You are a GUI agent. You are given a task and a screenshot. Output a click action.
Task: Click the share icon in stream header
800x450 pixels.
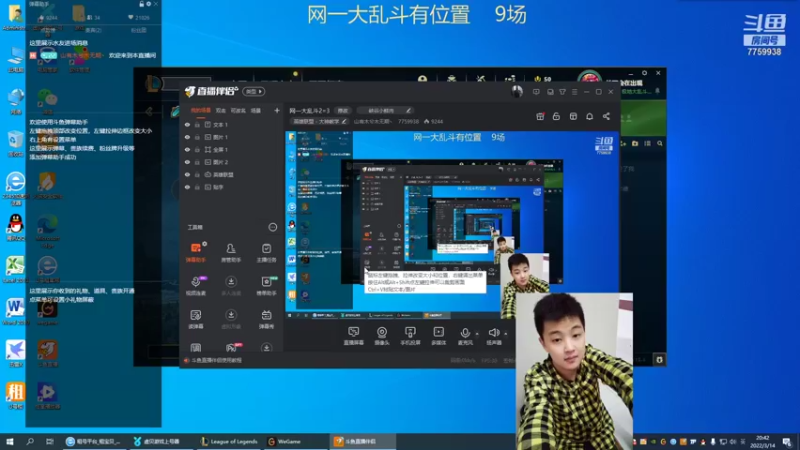(x=606, y=116)
